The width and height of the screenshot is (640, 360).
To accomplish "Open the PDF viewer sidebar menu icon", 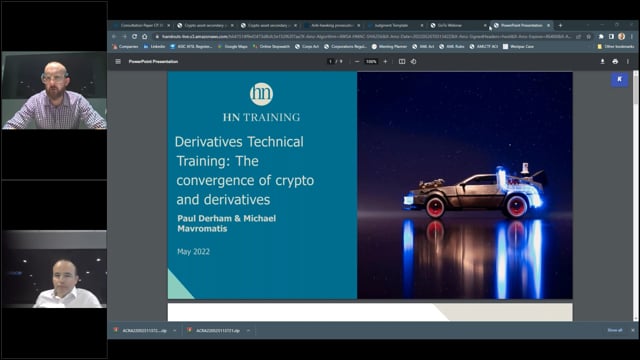I will (118, 62).
